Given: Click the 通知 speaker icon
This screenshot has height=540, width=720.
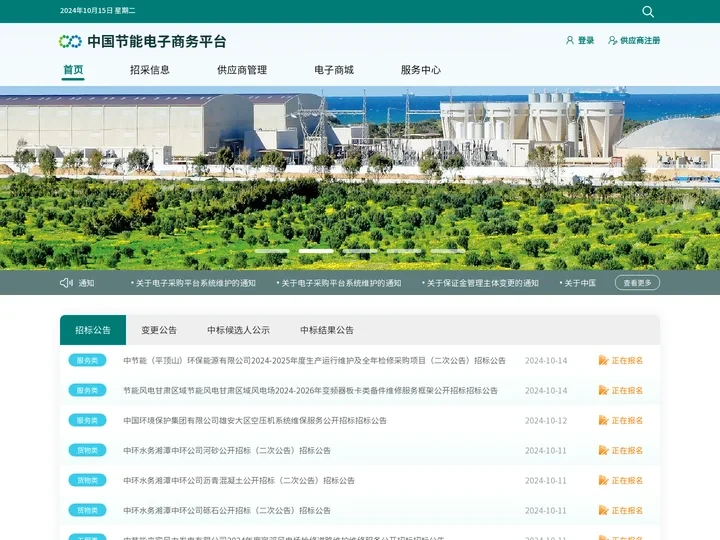Looking at the screenshot, I should click(66, 283).
